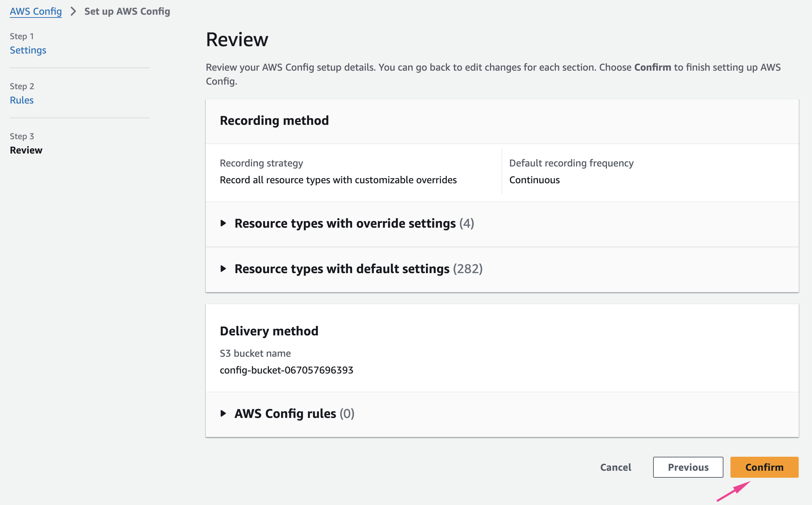Screen dimensions: 812x505
Task: Click the Previous button
Action: click(688, 467)
